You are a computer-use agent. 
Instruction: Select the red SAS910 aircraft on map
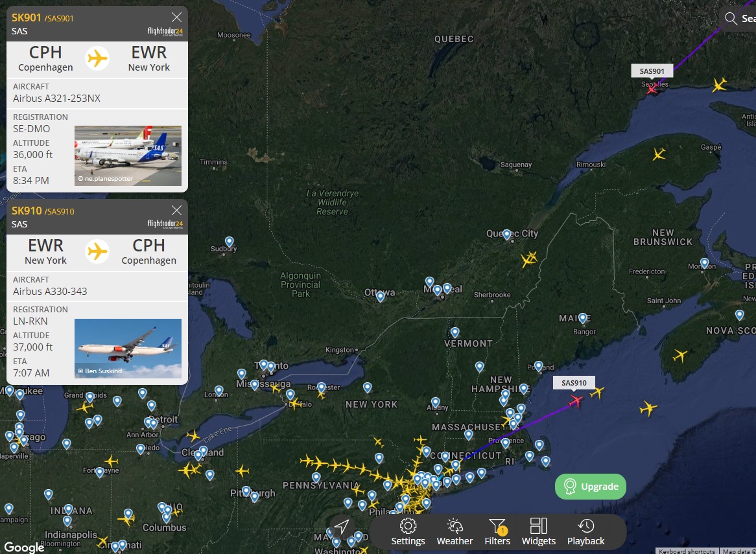(576, 400)
